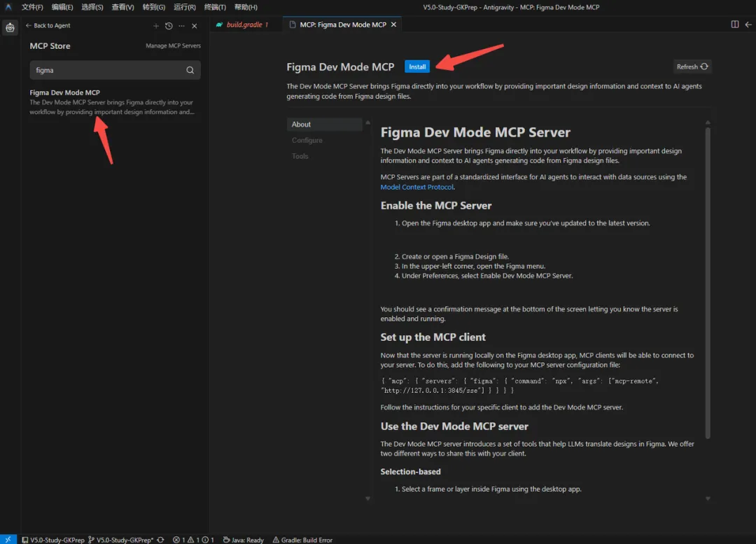Click the Enable the MCP Server heading
This screenshot has width=756, height=544.
[436, 205]
